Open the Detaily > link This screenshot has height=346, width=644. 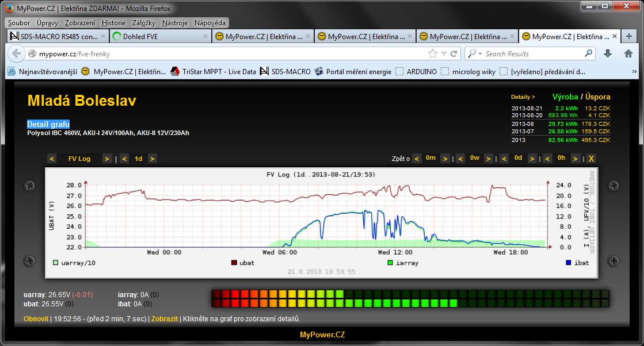[523, 97]
